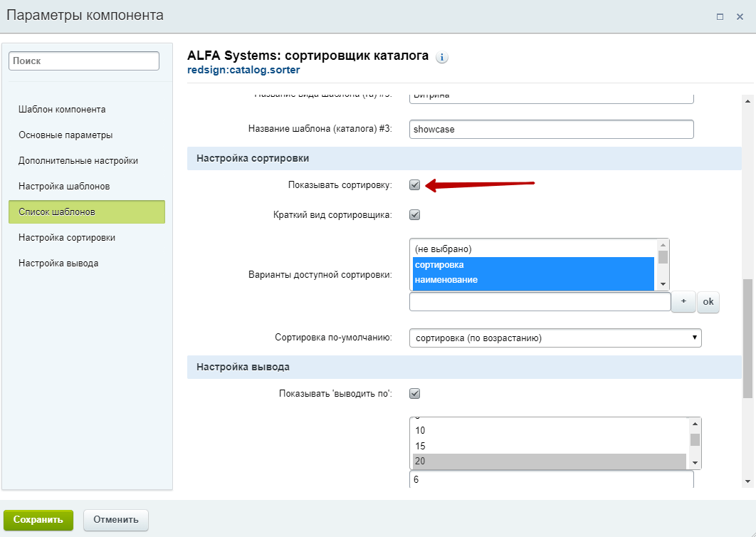
Task: Jump to 'Настройка шаблонов' section
Action: (64, 186)
